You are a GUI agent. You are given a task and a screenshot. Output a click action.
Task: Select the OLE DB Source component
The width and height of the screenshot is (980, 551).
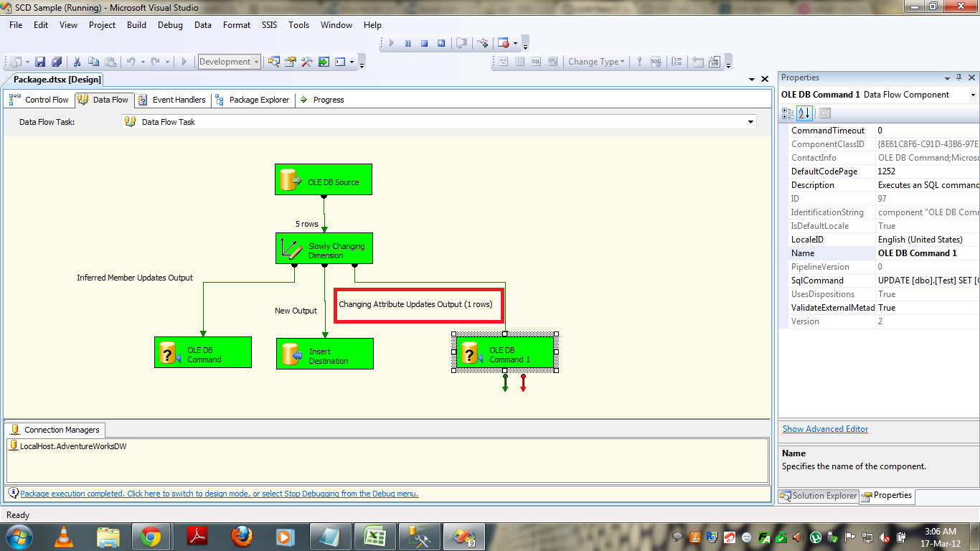[x=323, y=179]
